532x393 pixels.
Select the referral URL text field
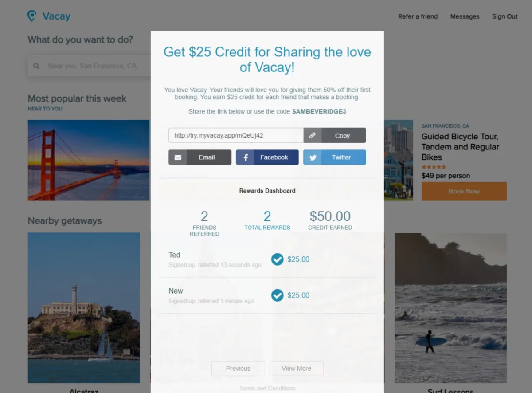(x=236, y=136)
